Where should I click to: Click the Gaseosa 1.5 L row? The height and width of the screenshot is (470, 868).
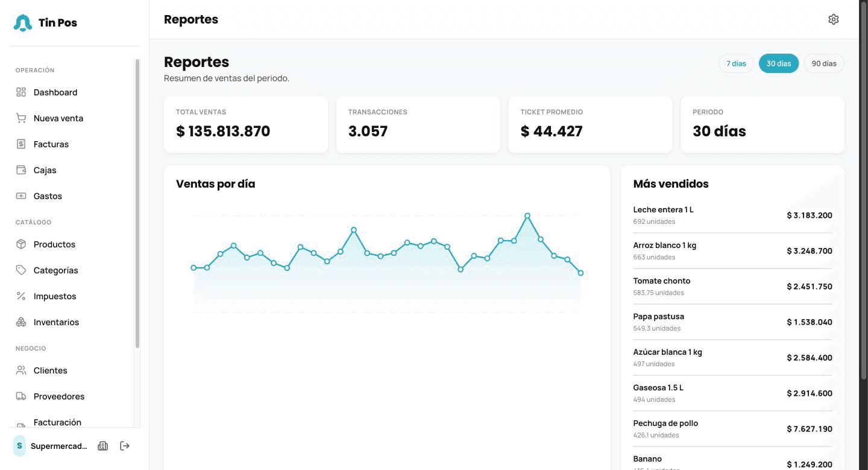point(732,393)
